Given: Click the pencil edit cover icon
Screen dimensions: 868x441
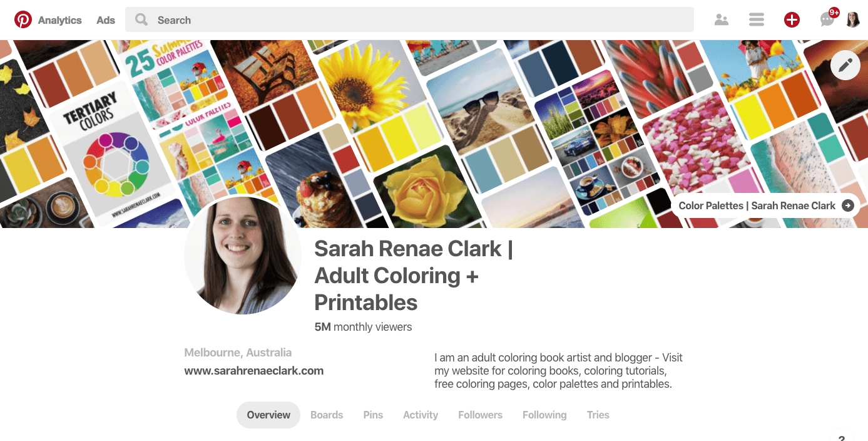Looking at the screenshot, I should click(845, 65).
